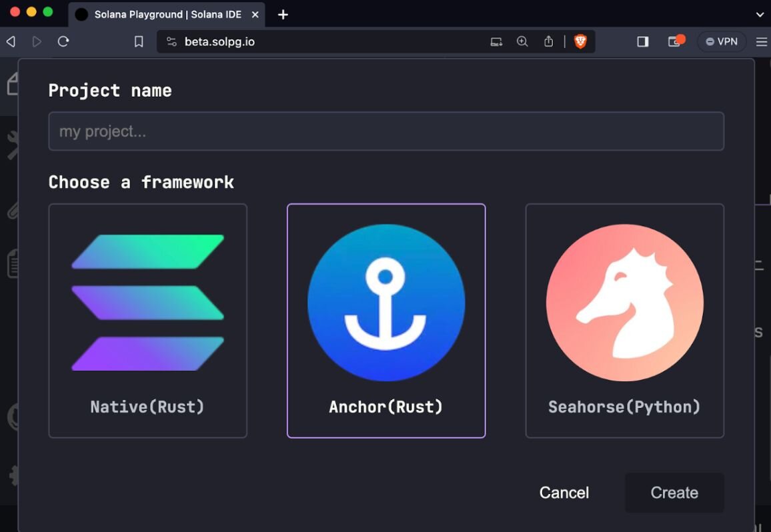Viewport: 771px width, 532px height.
Task: Click the page zoom magnifier icon
Action: (x=522, y=41)
